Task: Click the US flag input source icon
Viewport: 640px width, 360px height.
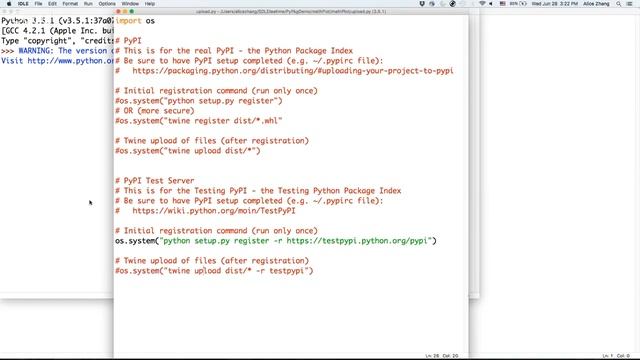Action: (502, 4)
